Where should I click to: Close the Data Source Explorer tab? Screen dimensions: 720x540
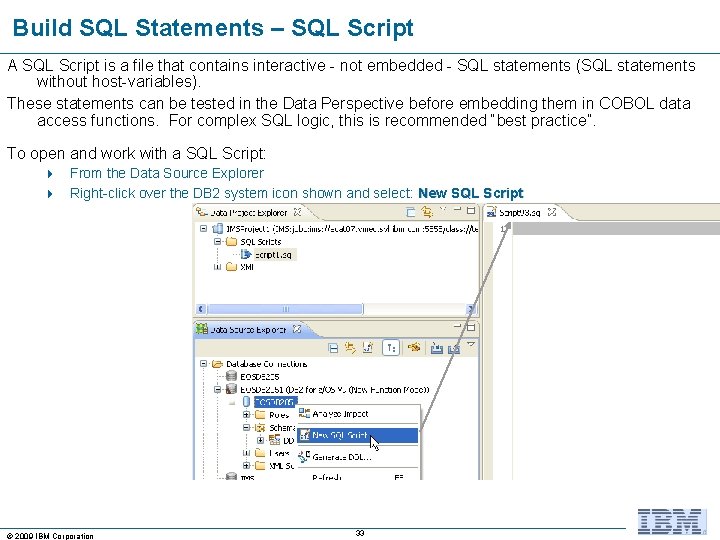coord(297,329)
